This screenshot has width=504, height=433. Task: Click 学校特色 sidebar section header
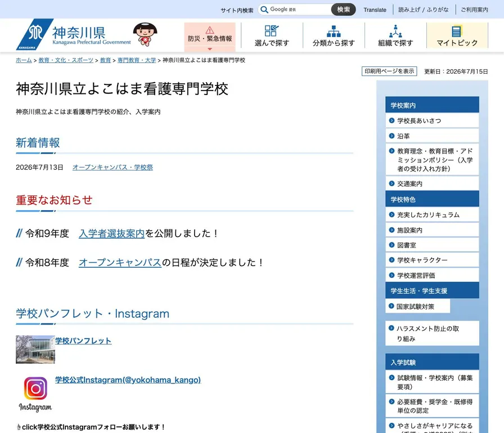pyautogui.click(x=432, y=199)
